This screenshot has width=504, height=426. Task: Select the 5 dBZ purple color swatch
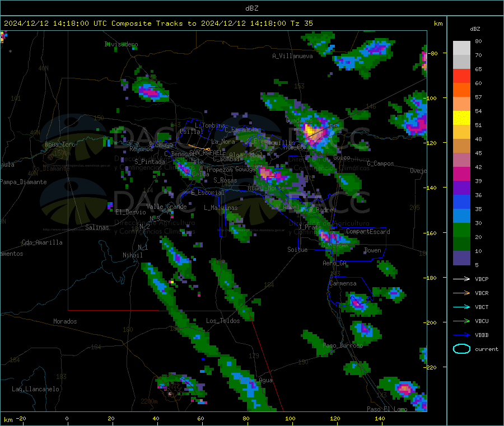pos(461,258)
